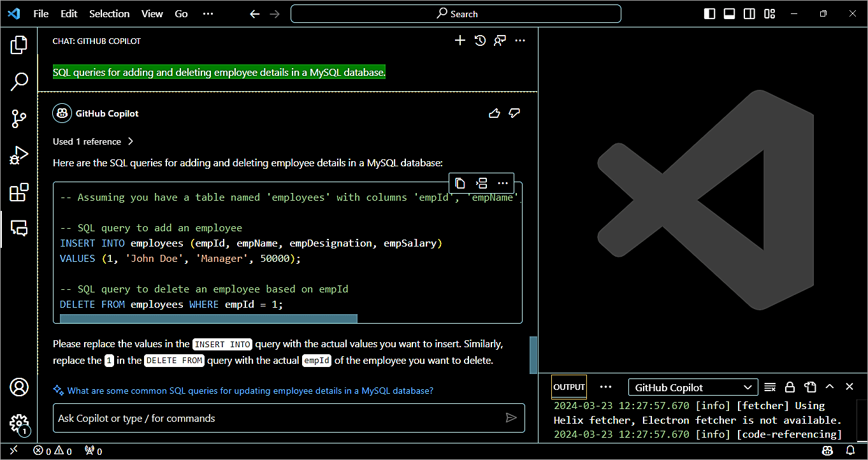Click the thumbs down unhelpful icon
868x460 pixels.
[x=514, y=113]
